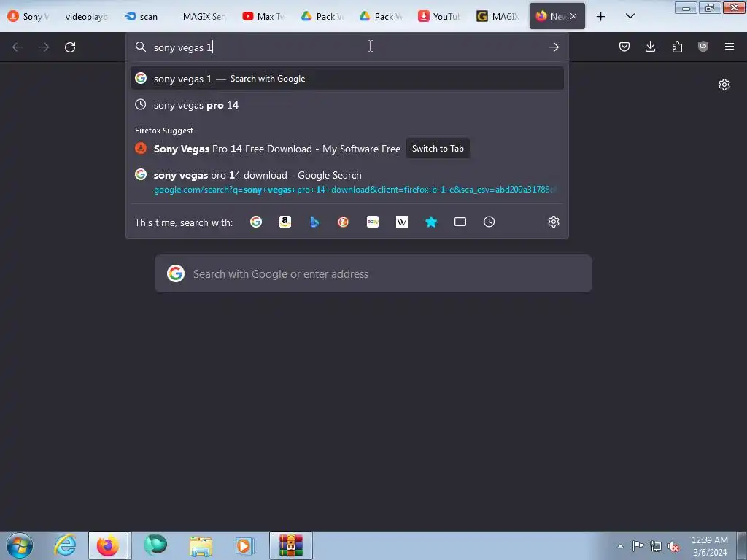Search this time with Amazon
This screenshot has width=747, height=560.
tap(285, 222)
